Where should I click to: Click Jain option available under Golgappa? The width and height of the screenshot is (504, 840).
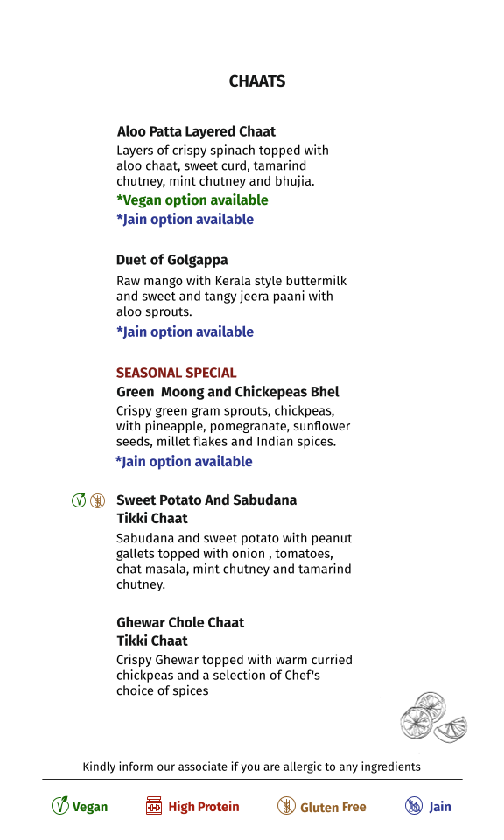pos(185,332)
